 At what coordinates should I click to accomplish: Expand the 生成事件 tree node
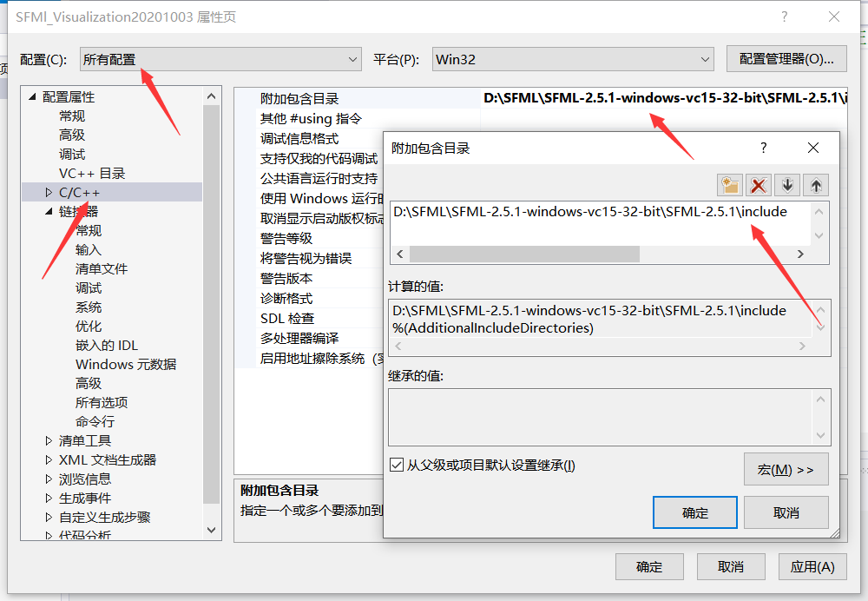[49, 498]
